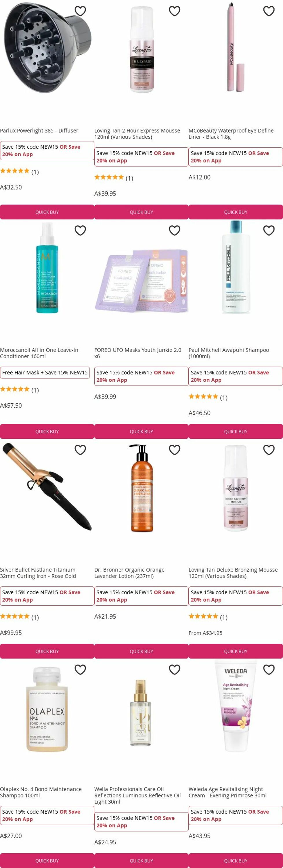Open the Olaplex No.4 shampoo product image
Screen dimensions: 283x868
(x=47, y=709)
